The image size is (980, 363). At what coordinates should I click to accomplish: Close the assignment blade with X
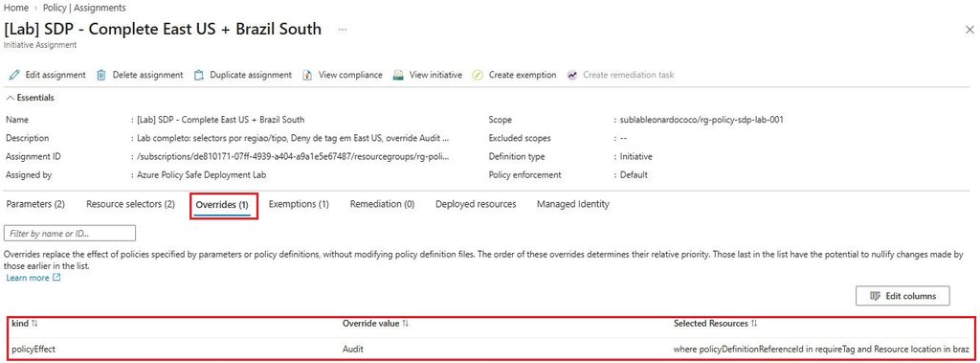click(x=969, y=30)
